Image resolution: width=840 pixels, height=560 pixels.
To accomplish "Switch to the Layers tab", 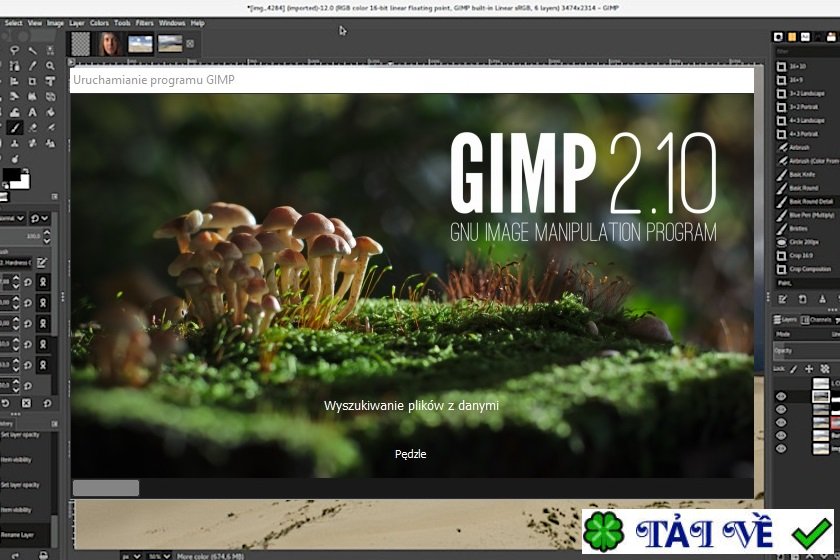I will click(x=785, y=320).
